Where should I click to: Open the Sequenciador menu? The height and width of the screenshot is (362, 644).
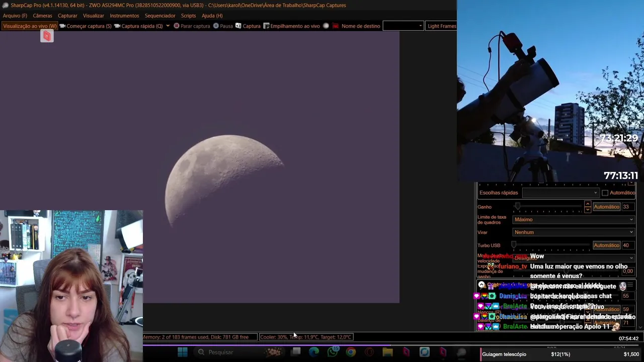tap(160, 16)
